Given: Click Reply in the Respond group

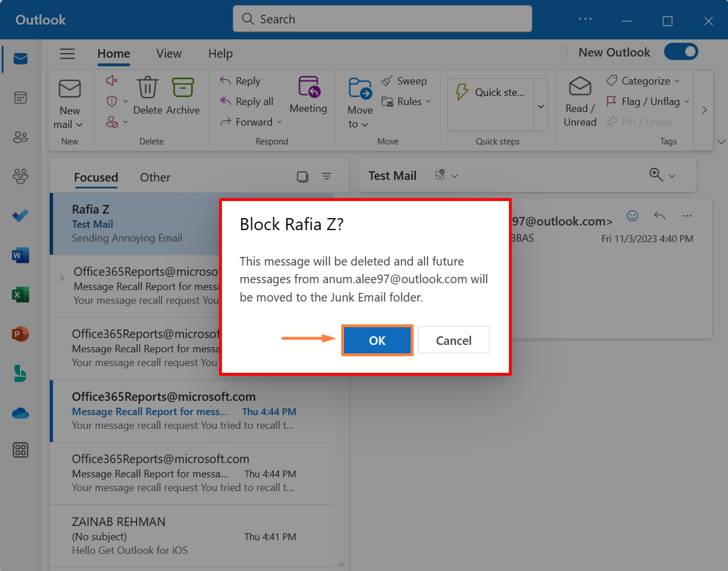Looking at the screenshot, I should [x=240, y=81].
